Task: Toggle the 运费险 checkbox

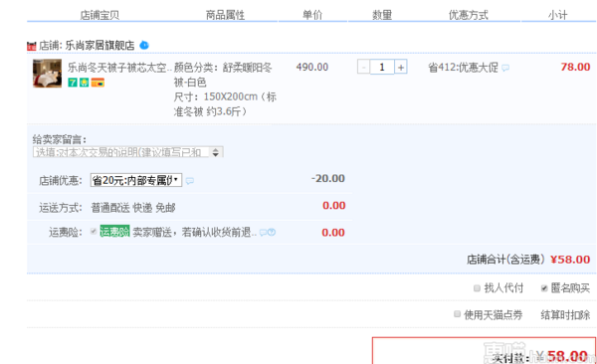Action: pyautogui.click(x=94, y=231)
